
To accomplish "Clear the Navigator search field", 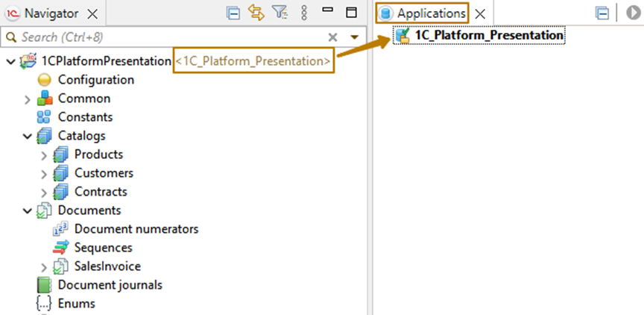I will [x=333, y=37].
